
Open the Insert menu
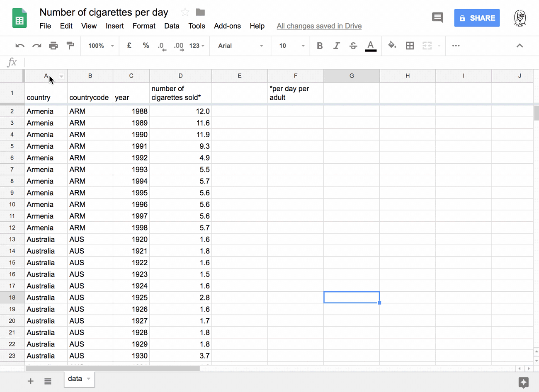click(x=114, y=26)
